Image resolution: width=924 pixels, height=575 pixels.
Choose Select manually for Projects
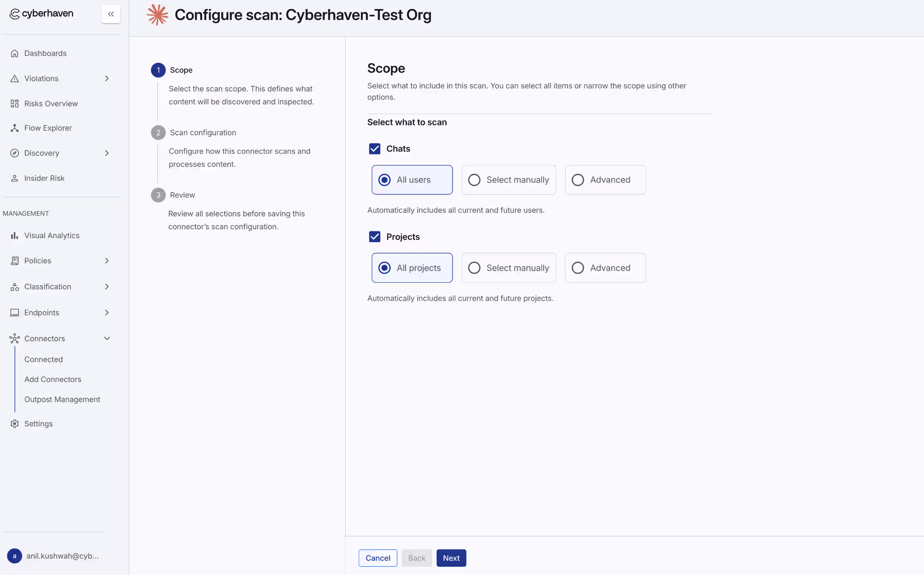(x=508, y=268)
